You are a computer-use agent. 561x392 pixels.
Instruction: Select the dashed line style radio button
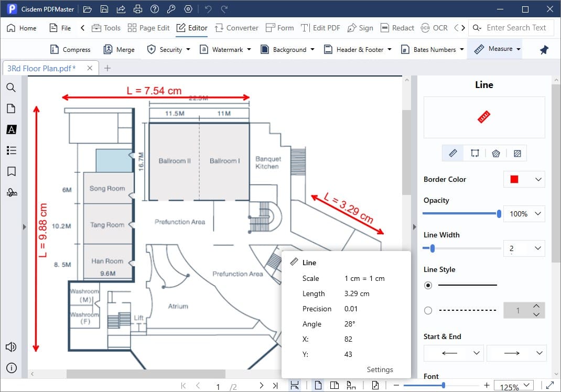[x=428, y=311]
